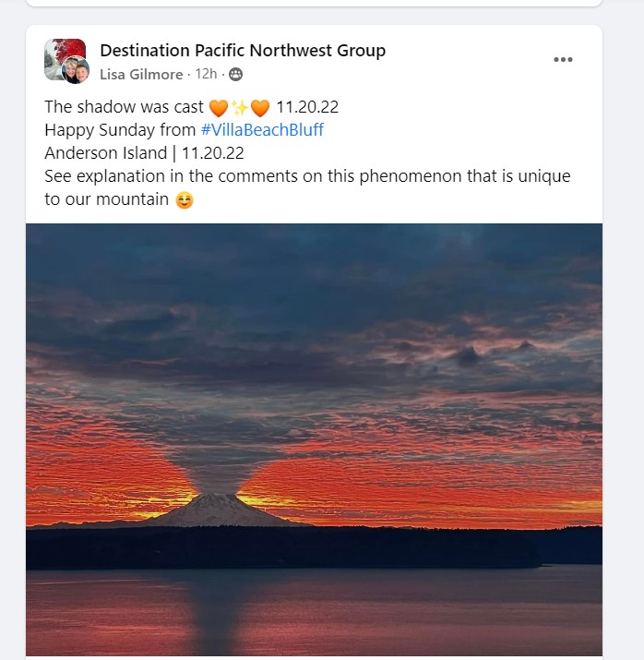
Task: Click the smiling face emoji after 'mountain'
Action: [185, 200]
